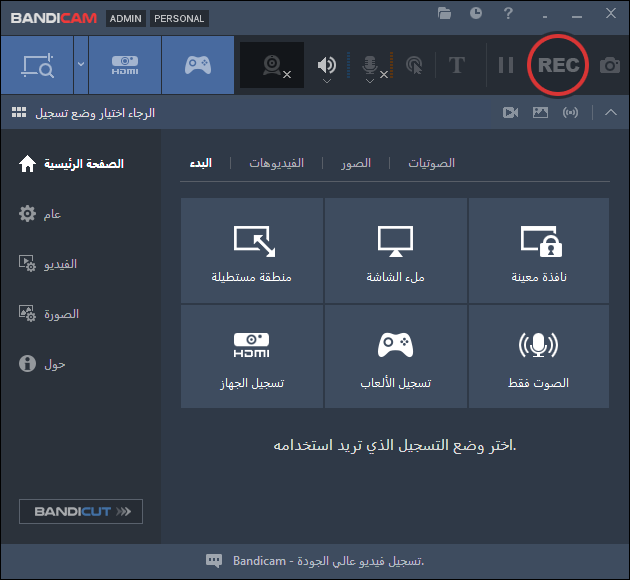This screenshot has height=580, width=630.
Task: Toggle microphone recording
Action: coord(370,65)
